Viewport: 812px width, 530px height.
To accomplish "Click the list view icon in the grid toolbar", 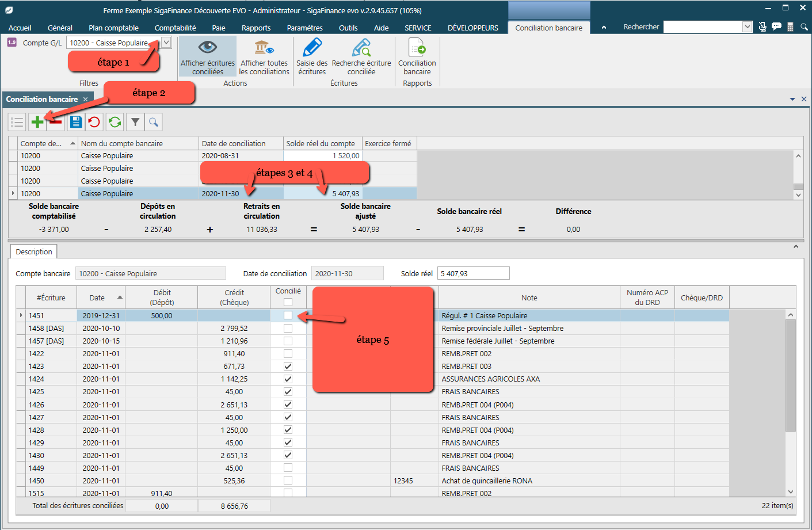I will pyautogui.click(x=17, y=122).
